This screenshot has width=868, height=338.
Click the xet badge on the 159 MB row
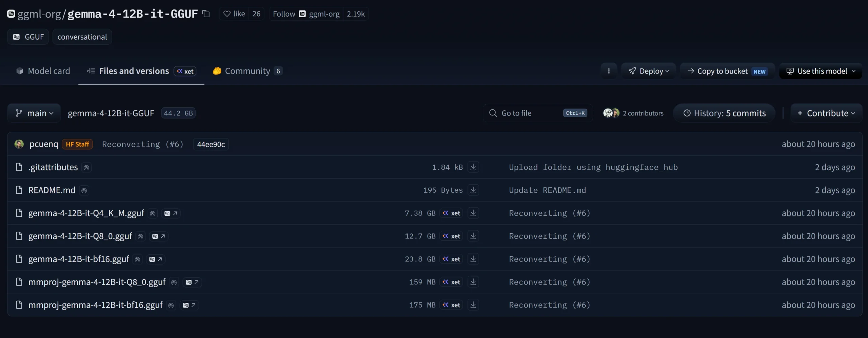452,282
